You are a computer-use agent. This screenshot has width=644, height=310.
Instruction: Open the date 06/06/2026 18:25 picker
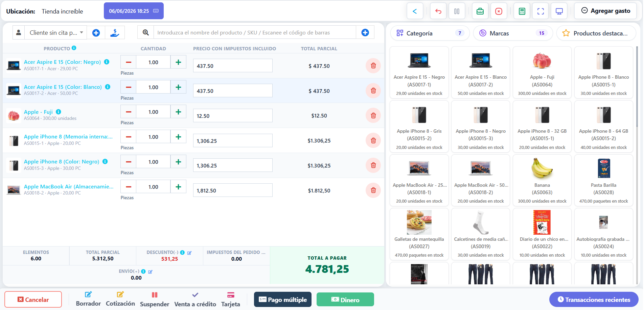[x=134, y=11]
